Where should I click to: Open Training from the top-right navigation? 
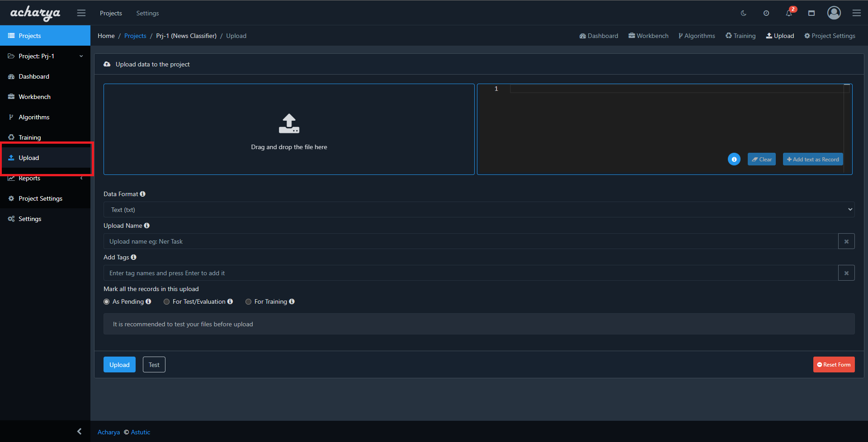click(x=740, y=35)
